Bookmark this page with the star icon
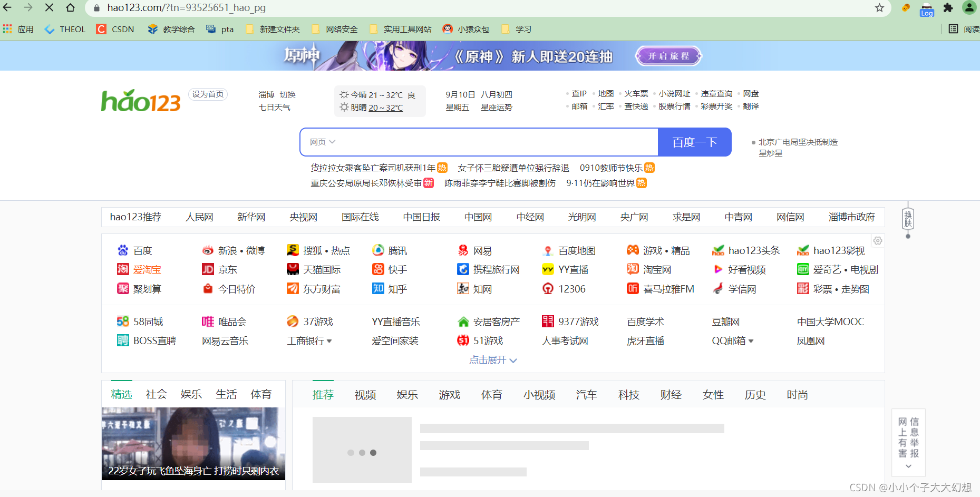The width and height of the screenshot is (980, 497). (879, 7)
